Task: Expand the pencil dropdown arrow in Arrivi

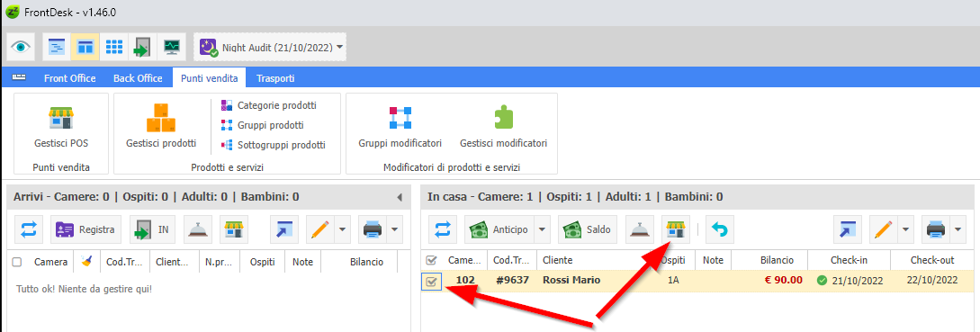Action: coord(343,229)
